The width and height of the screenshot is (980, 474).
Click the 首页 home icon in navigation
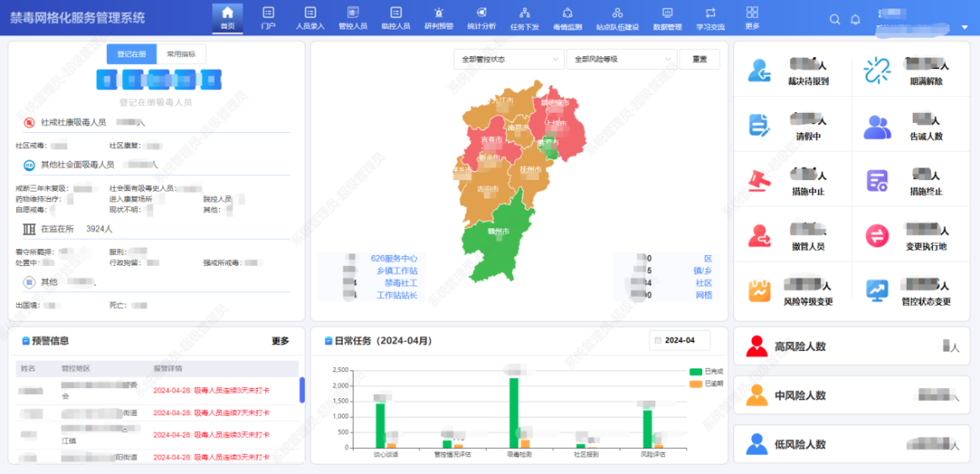227,13
